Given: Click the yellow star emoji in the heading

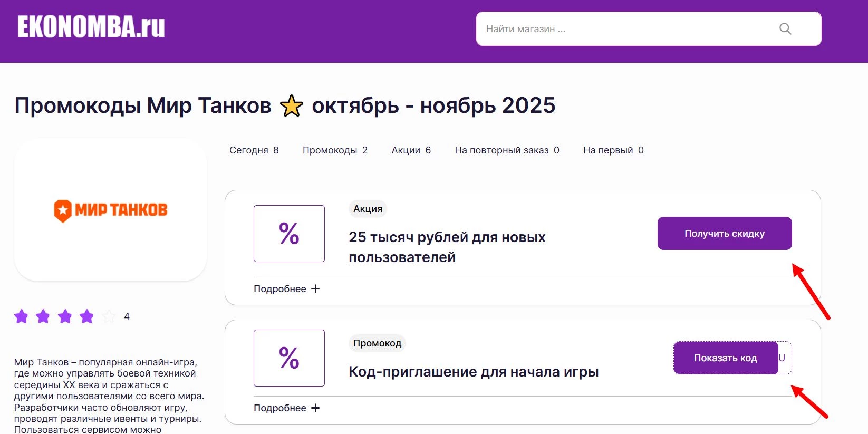Looking at the screenshot, I should point(292,105).
